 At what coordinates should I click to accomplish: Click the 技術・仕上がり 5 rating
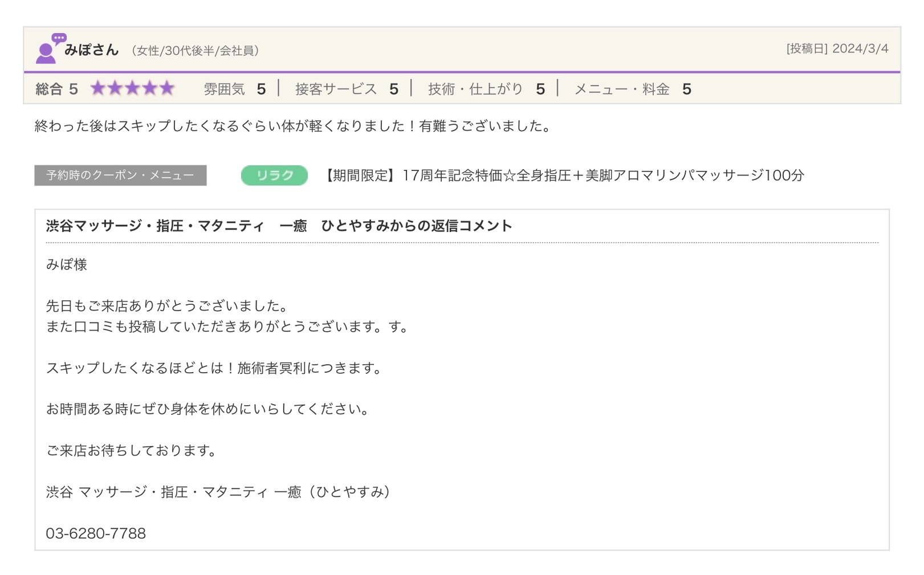[x=486, y=89]
